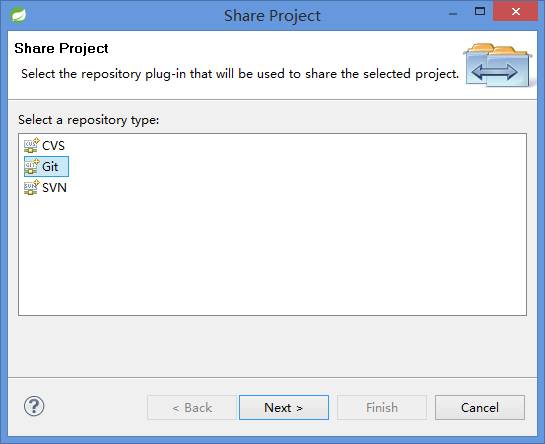Click the Git repository icon
Viewport: 545px width, 444px height.
coord(32,167)
